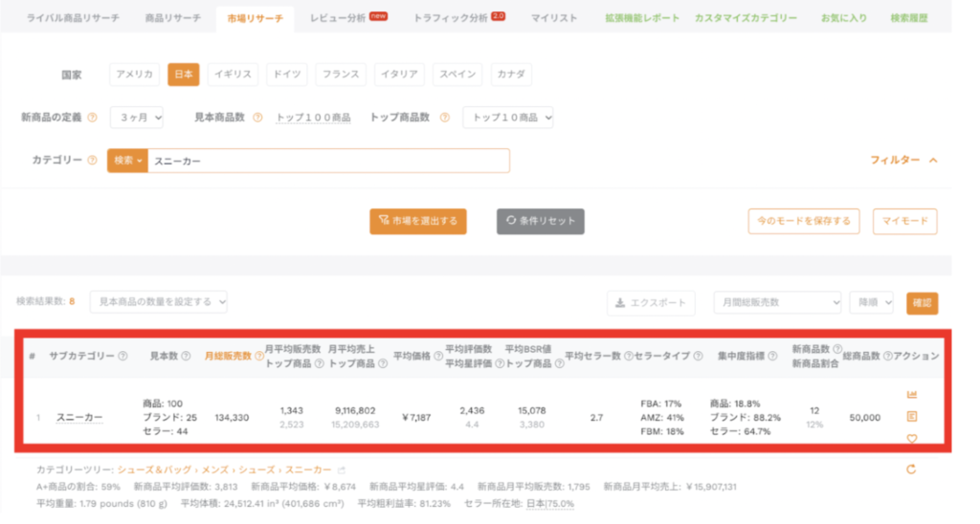Viewport: 980px width, 524px height.
Task: Open the トップ10商品 dropdown
Action: (507, 118)
